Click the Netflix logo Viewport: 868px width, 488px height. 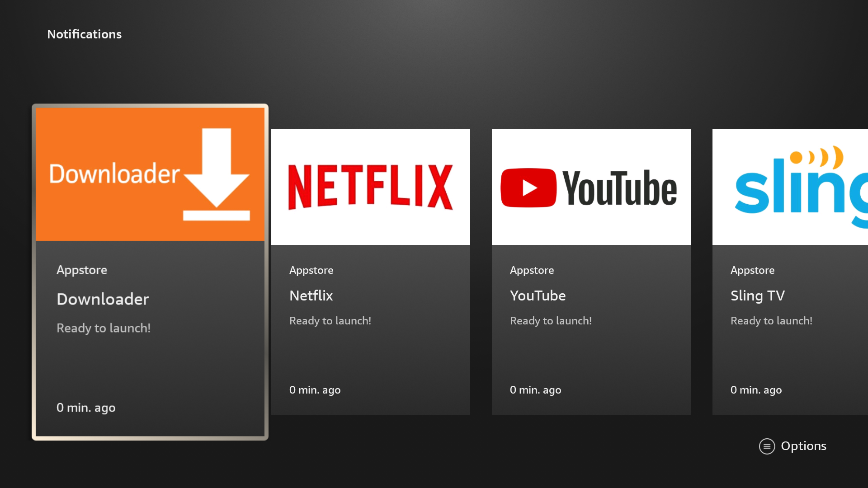[x=370, y=187]
